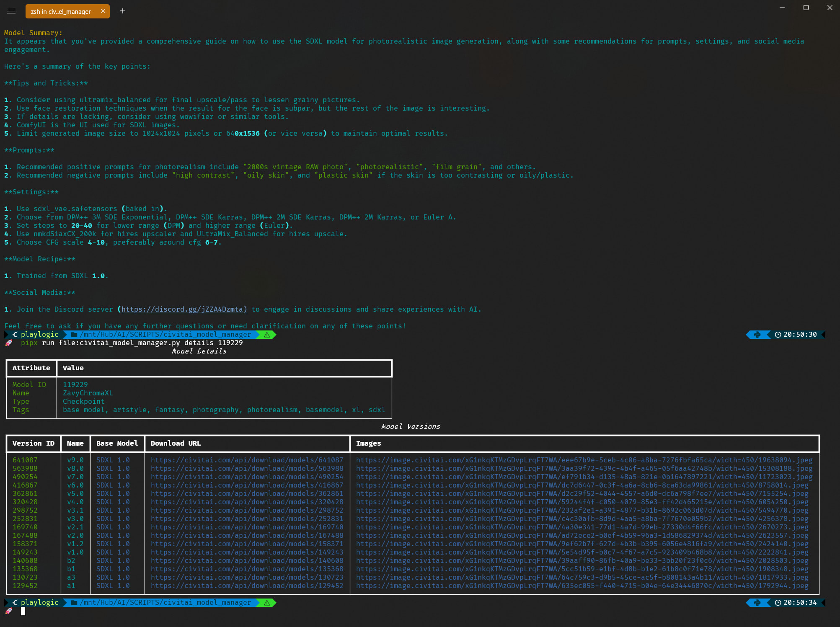Image resolution: width=840 pixels, height=627 pixels.
Task: Click the playlogic segment of the bottom prompt
Action: 39,603
